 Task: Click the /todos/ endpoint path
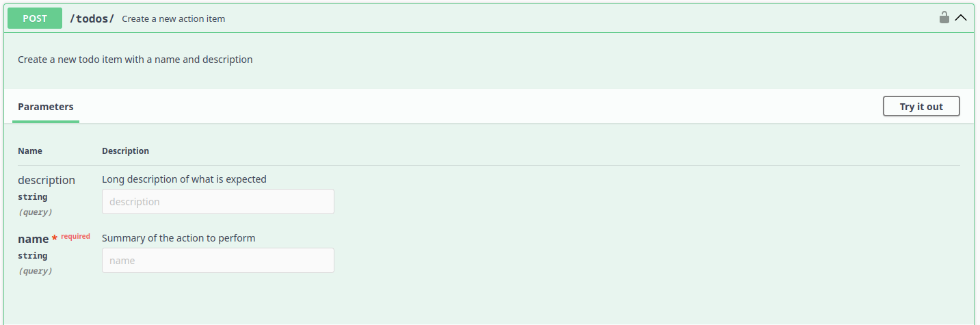(x=92, y=18)
